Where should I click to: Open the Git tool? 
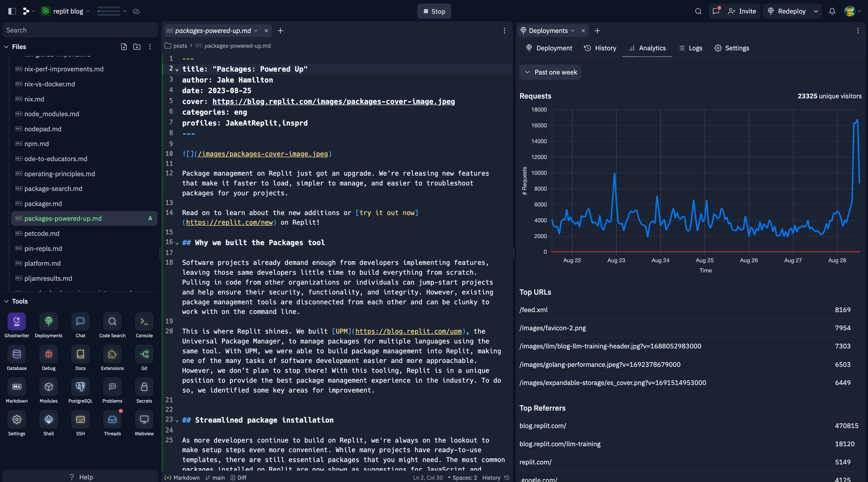pos(144,354)
